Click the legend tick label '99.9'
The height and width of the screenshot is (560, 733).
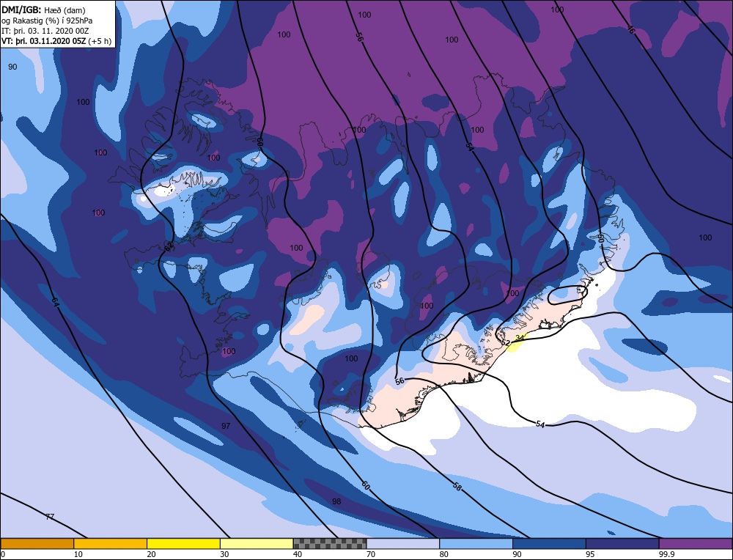pos(668,554)
